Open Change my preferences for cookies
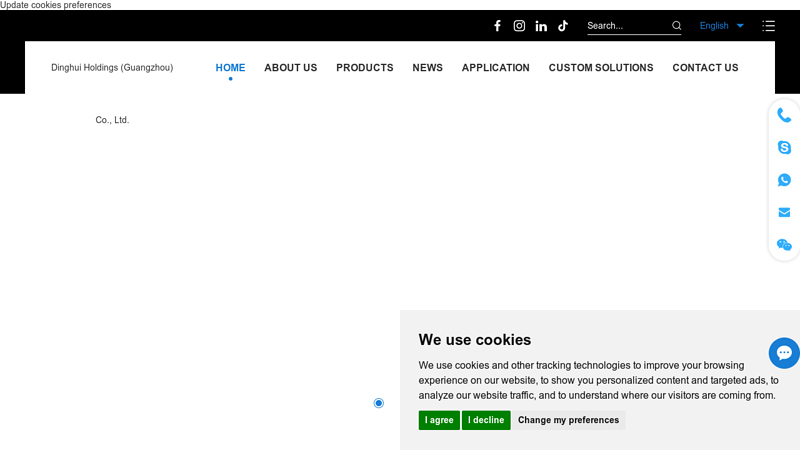Image resolution: width=800 pixels, height=450 pixels. (x=568, y=420)
